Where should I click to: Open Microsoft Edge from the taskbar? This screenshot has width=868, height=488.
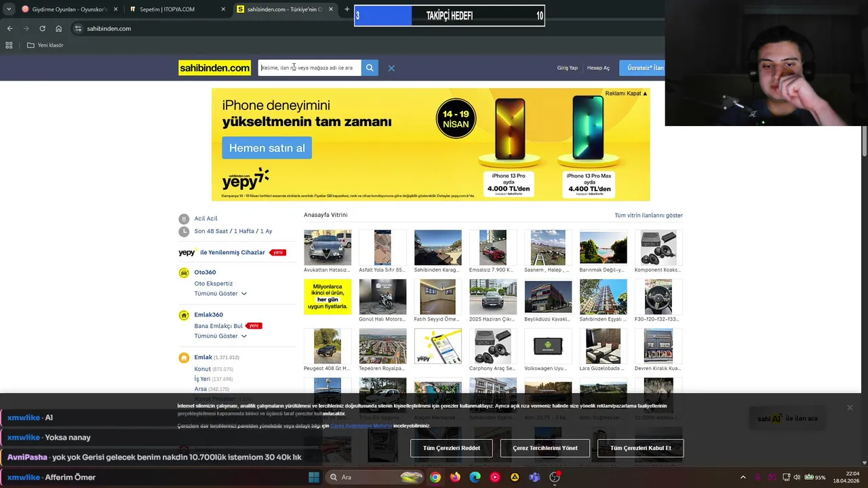click(x=475, y=477)
